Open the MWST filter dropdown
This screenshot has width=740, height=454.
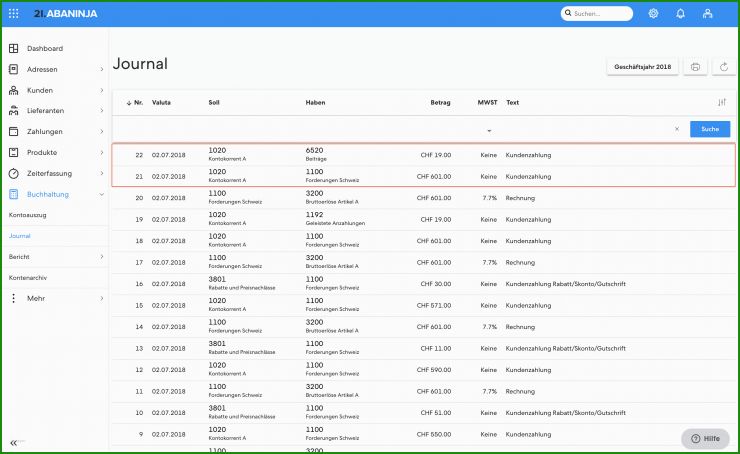tap(489, 130)
